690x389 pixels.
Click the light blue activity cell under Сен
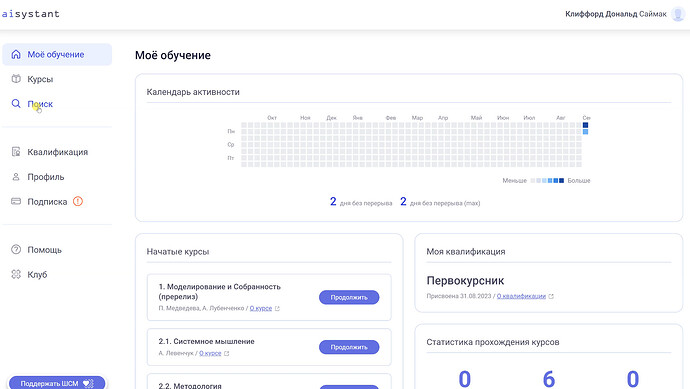[585, 132]
